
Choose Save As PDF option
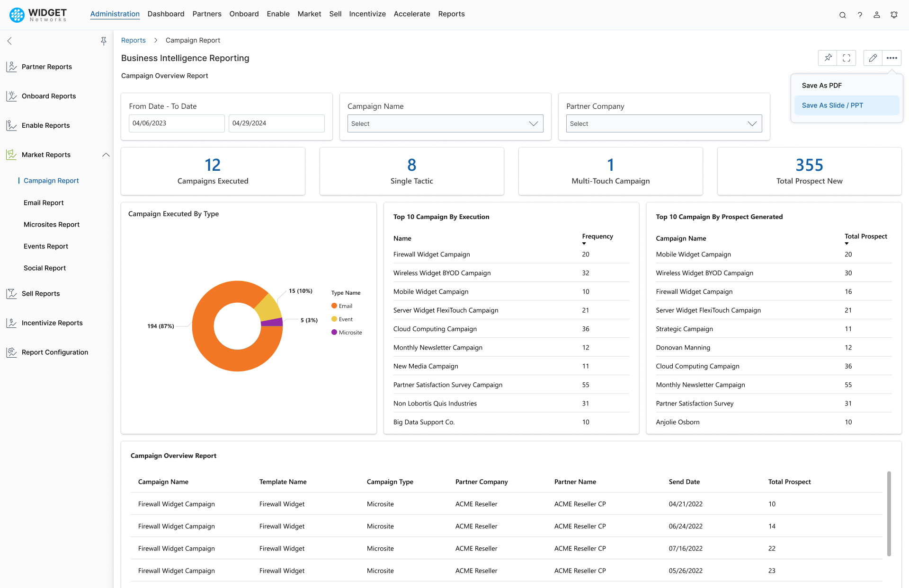822,85
